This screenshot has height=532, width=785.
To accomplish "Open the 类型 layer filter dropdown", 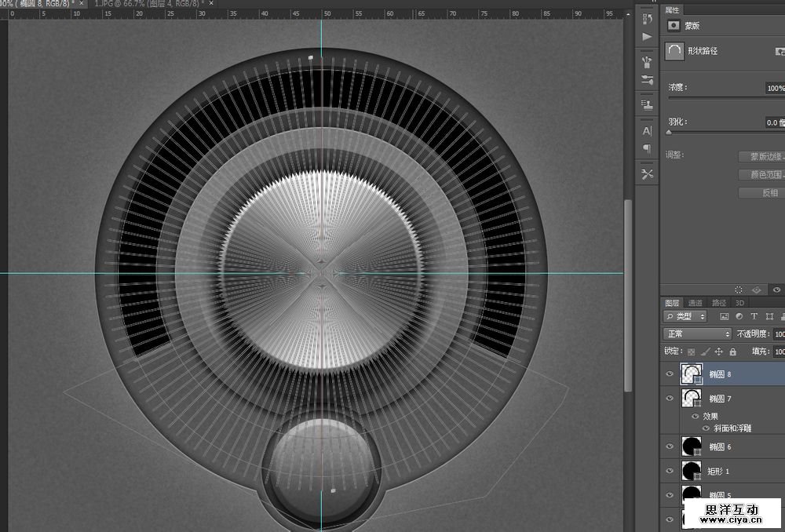I will pos(685,316).
